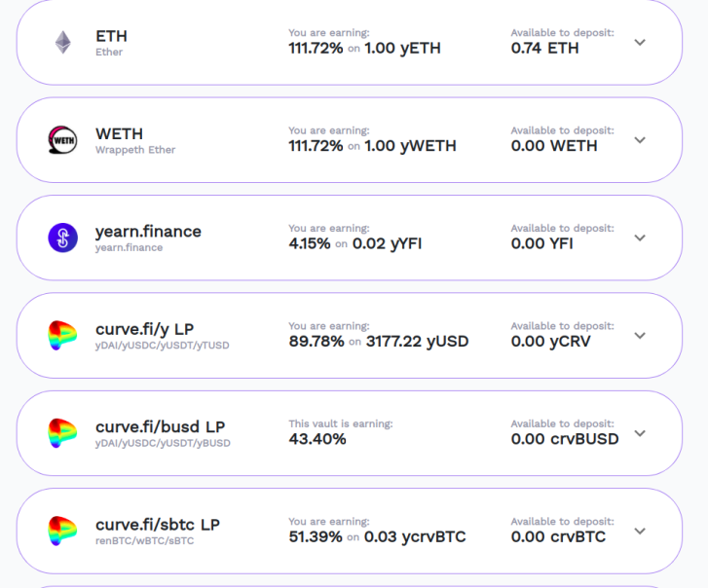Click the yearn.finance vault heading
708x588 pixels.
pyautogui.click(x=148, y=232)
